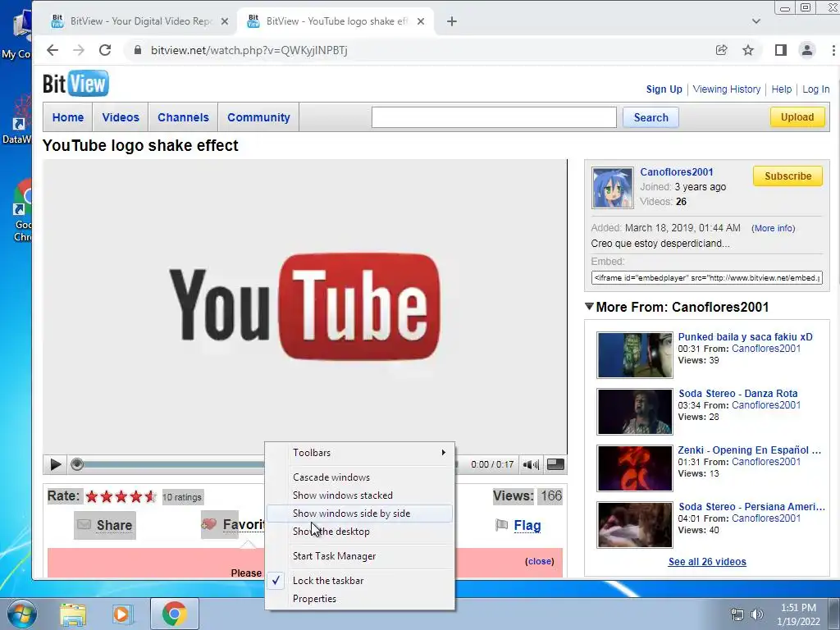
Task: Open the Community navigation tab
Action: pyautogui.click(x=258, y=117)
